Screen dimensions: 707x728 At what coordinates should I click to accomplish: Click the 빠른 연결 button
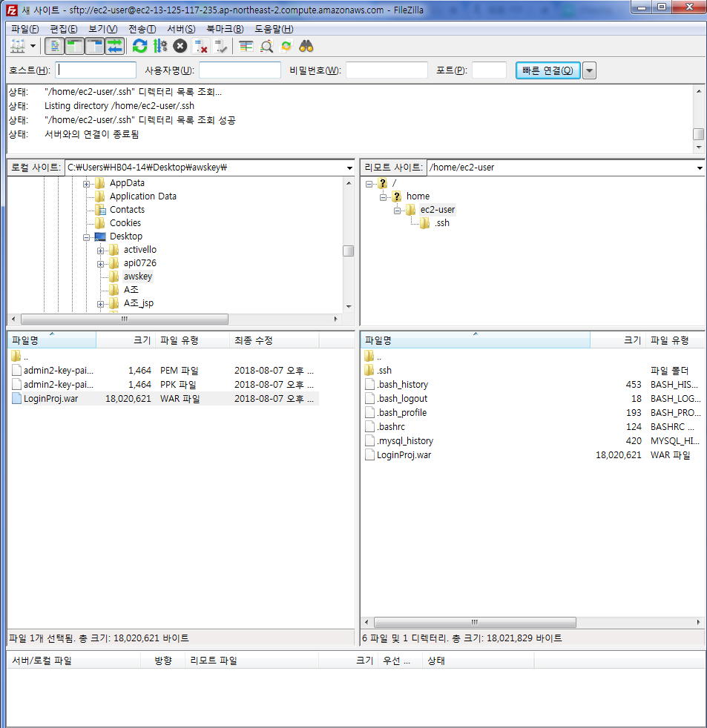(547, 70)
